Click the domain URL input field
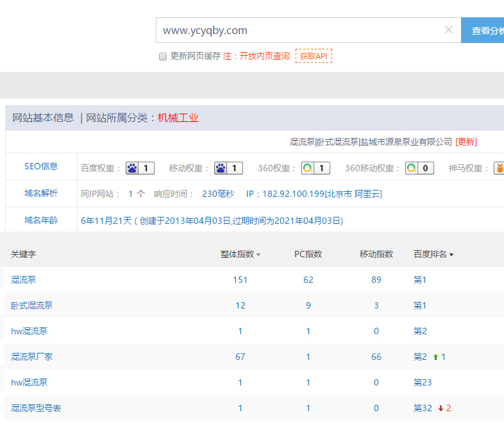 coord(298,30)
